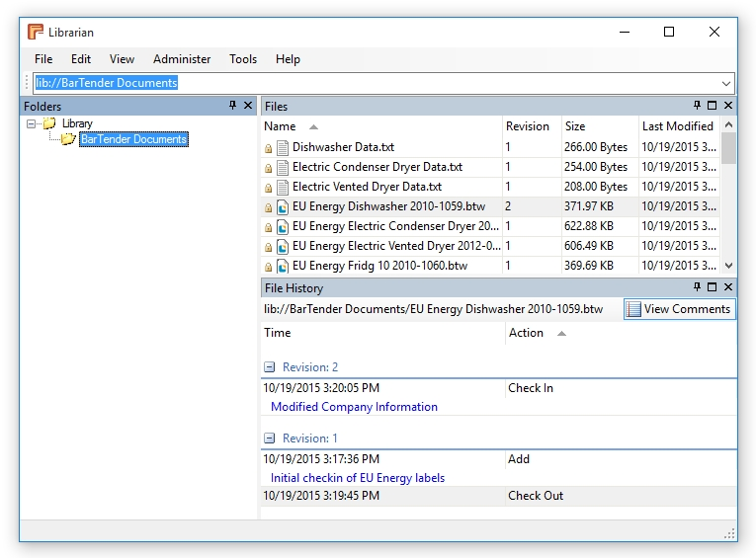
Task: Pin the Folders panel
Action: 233,105
